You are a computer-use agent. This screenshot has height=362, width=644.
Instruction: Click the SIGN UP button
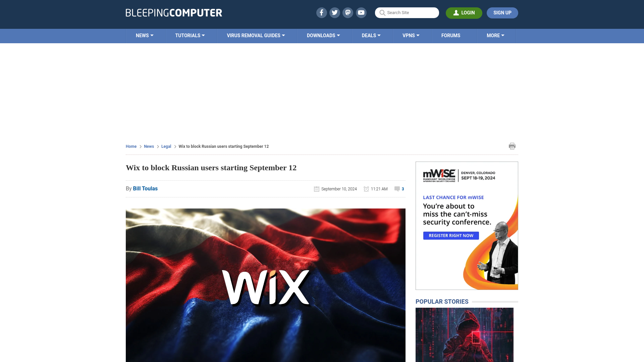point(502,13)
